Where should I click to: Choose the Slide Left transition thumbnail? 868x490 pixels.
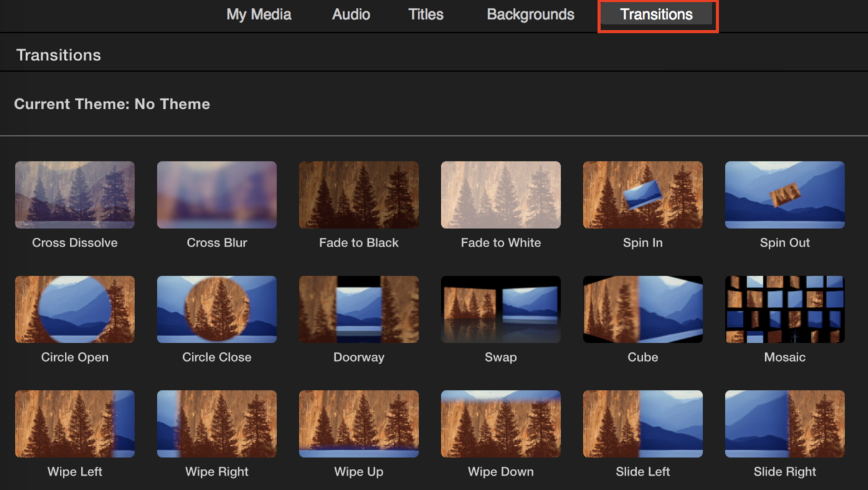(643, 424)
